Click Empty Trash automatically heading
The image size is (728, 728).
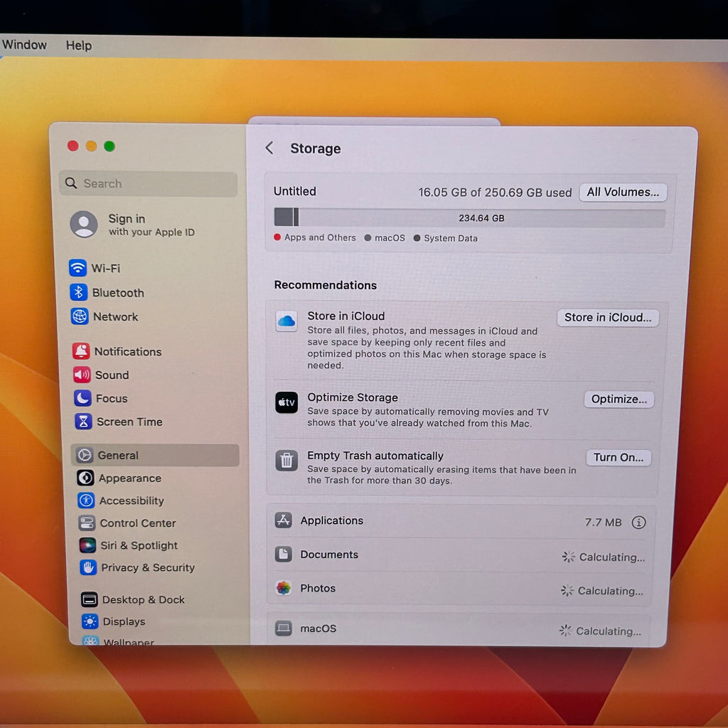pyautogui.click(x=375, y=456)
